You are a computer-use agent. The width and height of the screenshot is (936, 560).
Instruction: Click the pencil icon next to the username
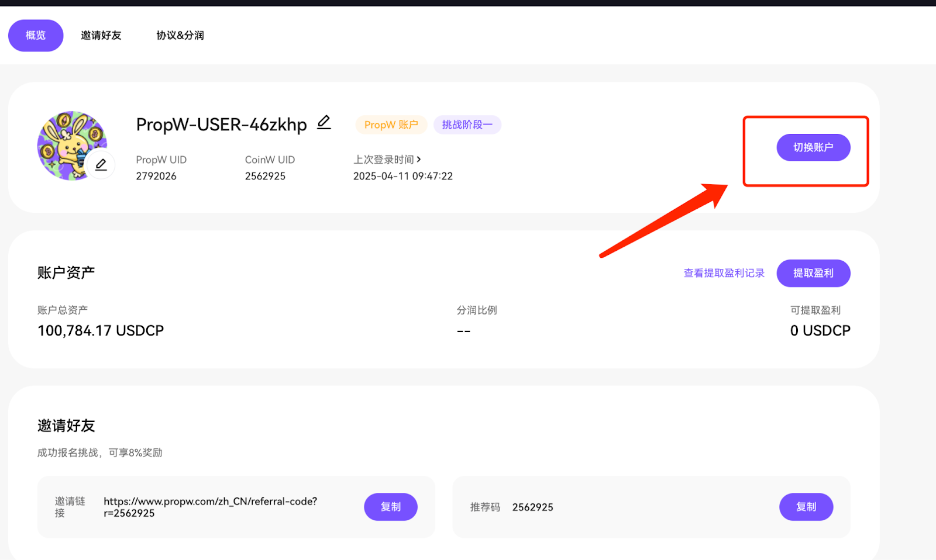pyautogui.click(x=324, y=123)
